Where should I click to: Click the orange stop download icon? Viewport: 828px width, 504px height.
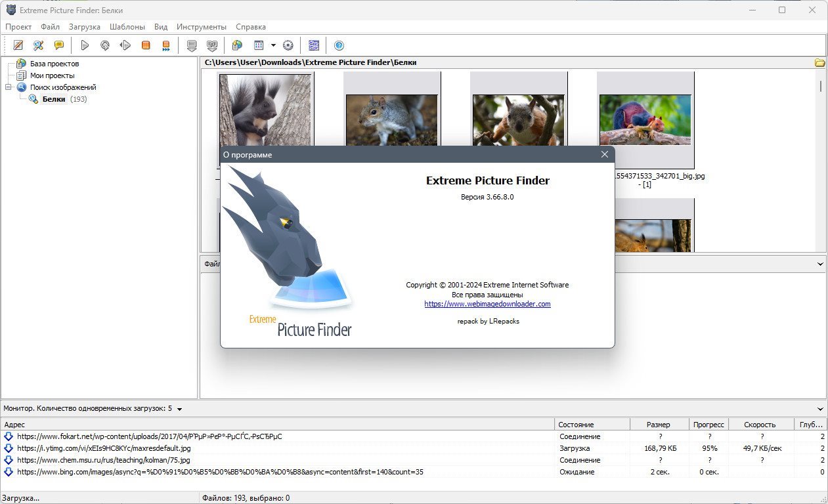point(146,45)
